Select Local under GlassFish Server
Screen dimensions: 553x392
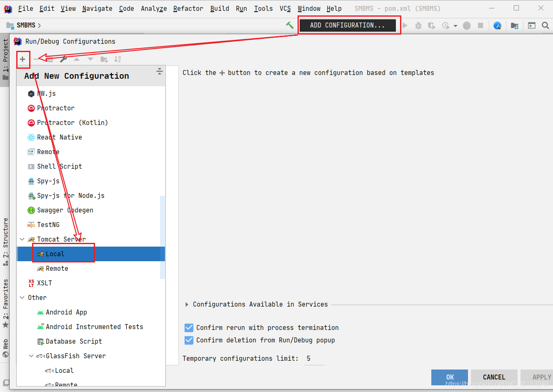tap(91, 370)
